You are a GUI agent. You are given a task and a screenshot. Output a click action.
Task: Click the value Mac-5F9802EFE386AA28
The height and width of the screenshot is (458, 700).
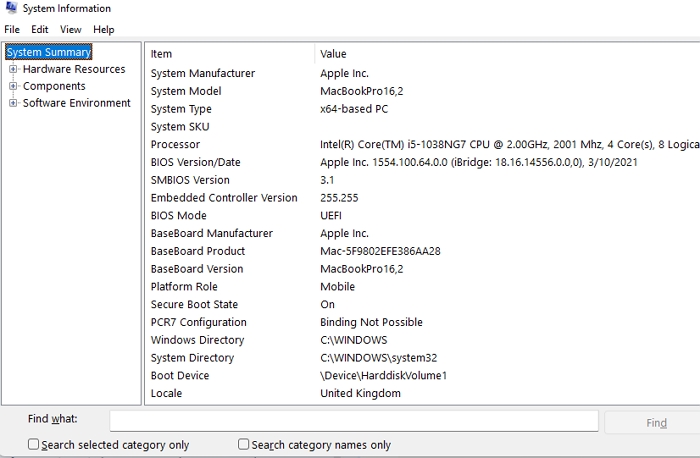(x=380, y=251)
